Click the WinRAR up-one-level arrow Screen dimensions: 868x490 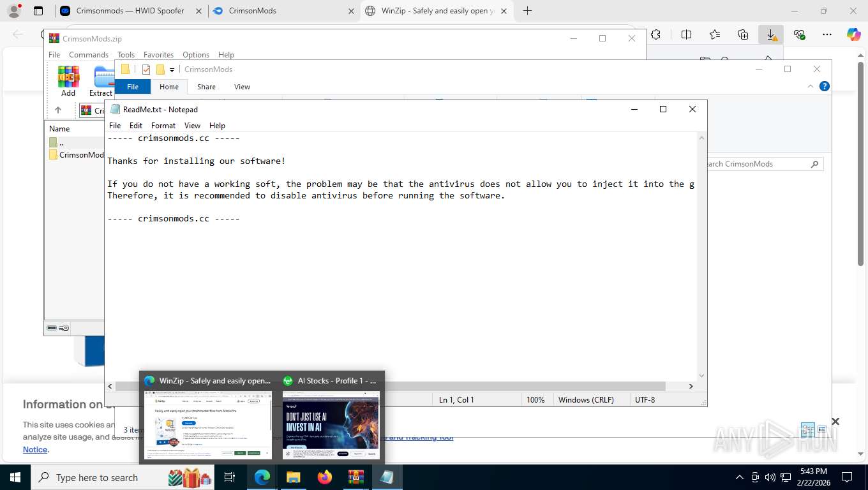(57, 110)
